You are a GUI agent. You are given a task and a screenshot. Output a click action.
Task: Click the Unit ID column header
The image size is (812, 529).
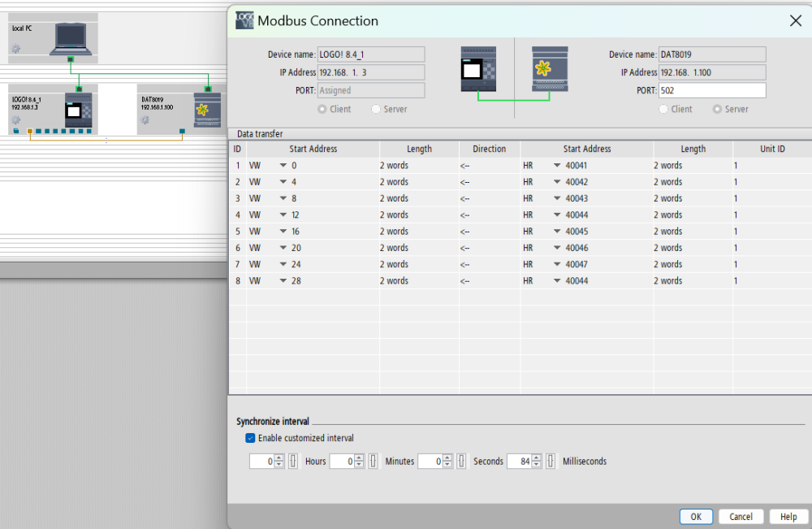coord(771,149)
